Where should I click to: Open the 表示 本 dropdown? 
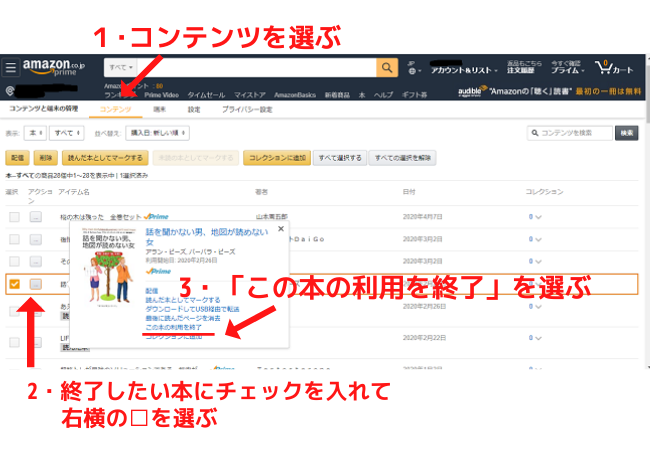35,133
